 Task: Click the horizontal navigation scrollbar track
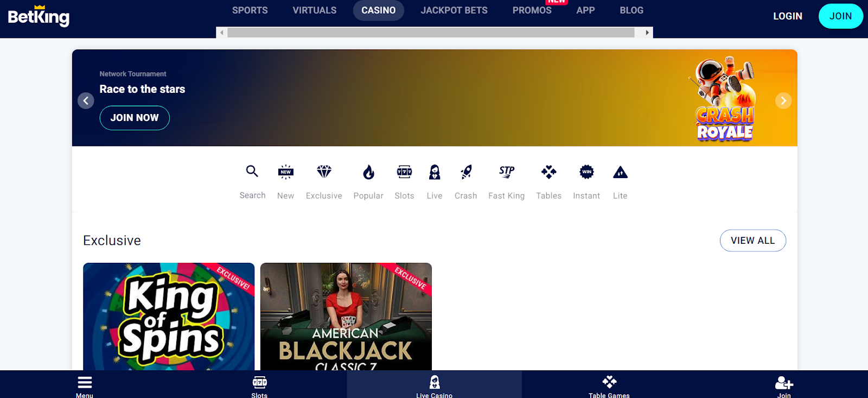431,33
